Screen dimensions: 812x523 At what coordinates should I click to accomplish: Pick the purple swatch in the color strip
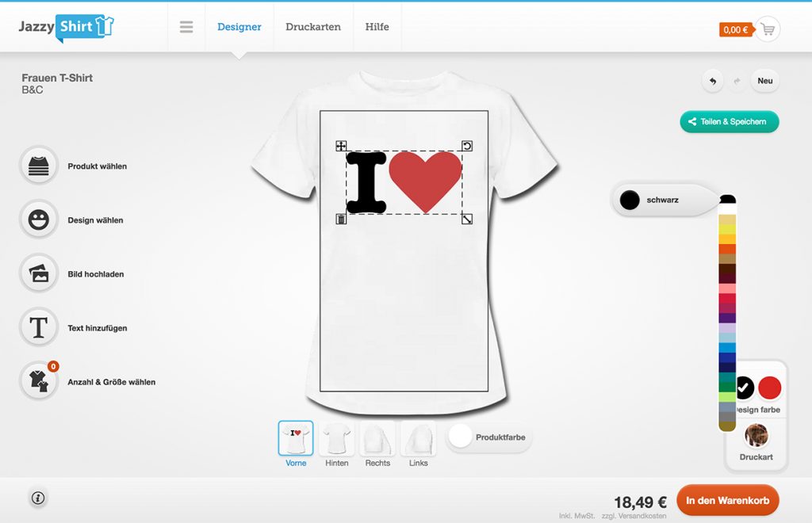click(x=727, y=318)
